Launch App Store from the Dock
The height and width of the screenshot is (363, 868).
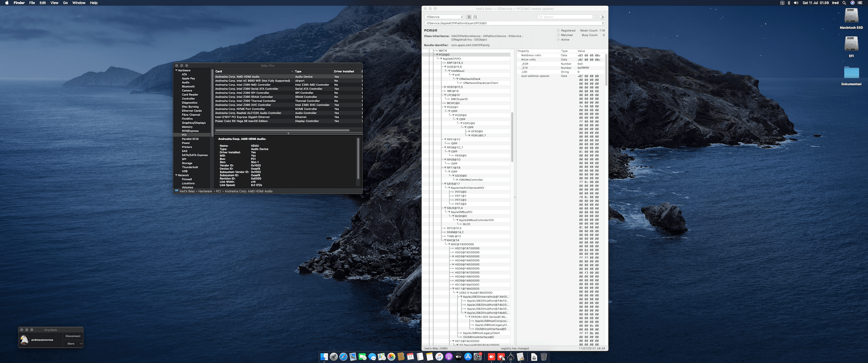(468, 357)
